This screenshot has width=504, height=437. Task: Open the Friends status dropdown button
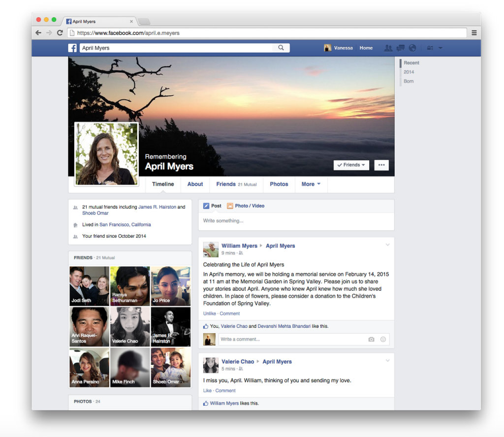point(351,165)
